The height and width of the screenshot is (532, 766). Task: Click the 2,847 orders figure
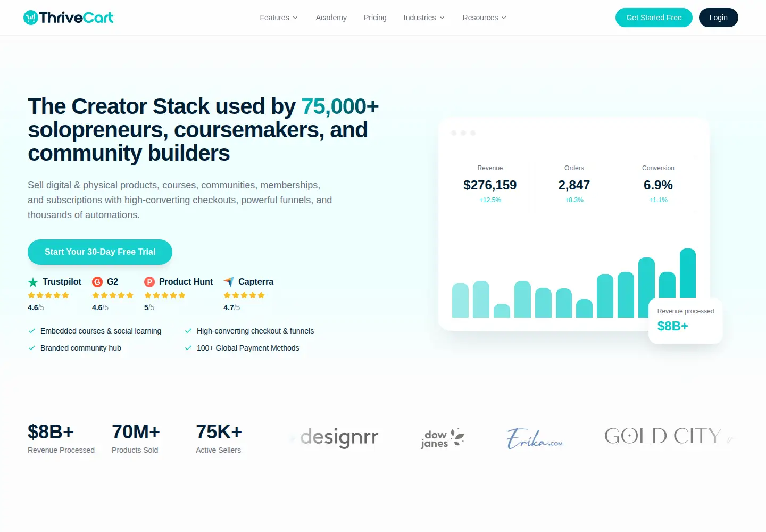point(574,185)
